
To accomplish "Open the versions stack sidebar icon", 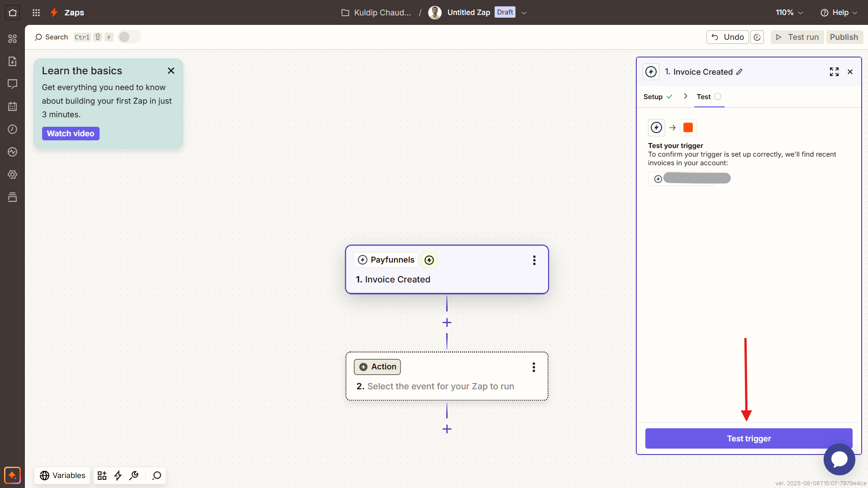I will pos(13,197).
